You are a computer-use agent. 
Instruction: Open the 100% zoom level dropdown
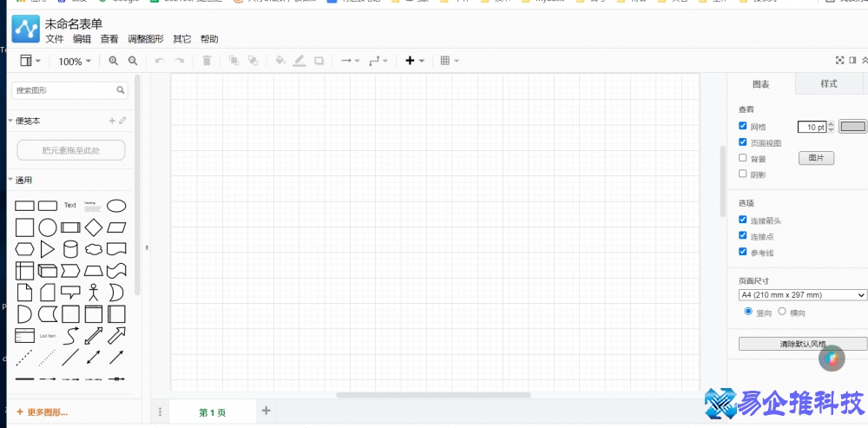pyautogui.click(x=75, y=62)
